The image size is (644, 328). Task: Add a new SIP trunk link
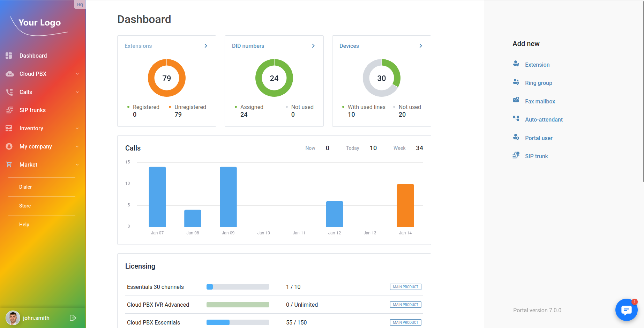536,156
